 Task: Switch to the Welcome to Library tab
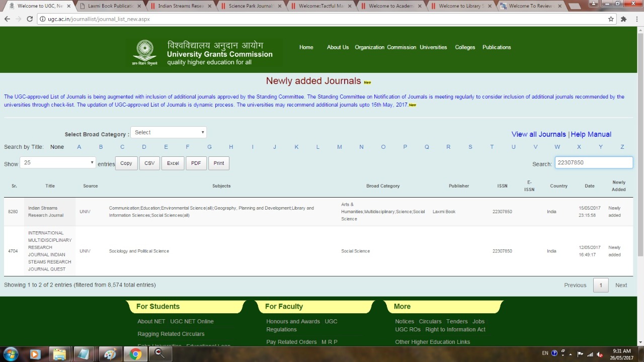coord(461,6)
